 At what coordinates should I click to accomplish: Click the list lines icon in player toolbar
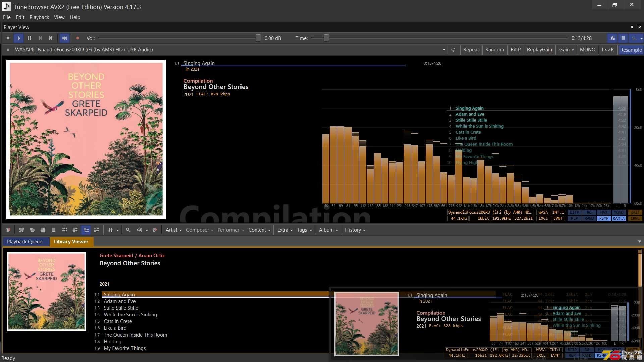tap(623, 38)
